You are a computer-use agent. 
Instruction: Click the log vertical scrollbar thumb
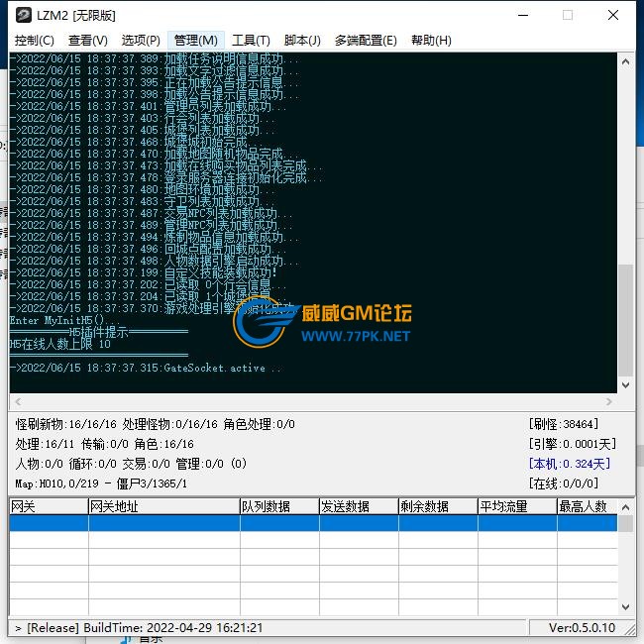point(625,320)
